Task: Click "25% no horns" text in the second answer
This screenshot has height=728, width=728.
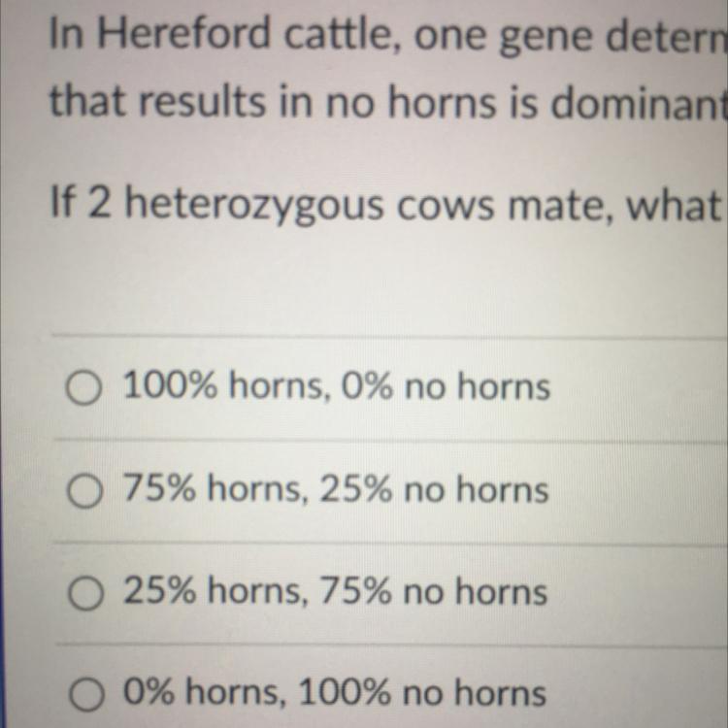Action: click(x=434, y=489)
